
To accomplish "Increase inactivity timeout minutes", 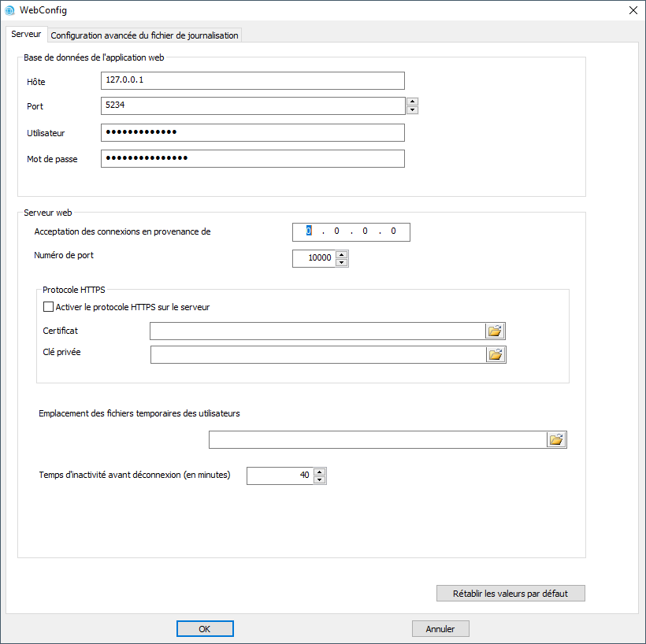I will point(319,472).
